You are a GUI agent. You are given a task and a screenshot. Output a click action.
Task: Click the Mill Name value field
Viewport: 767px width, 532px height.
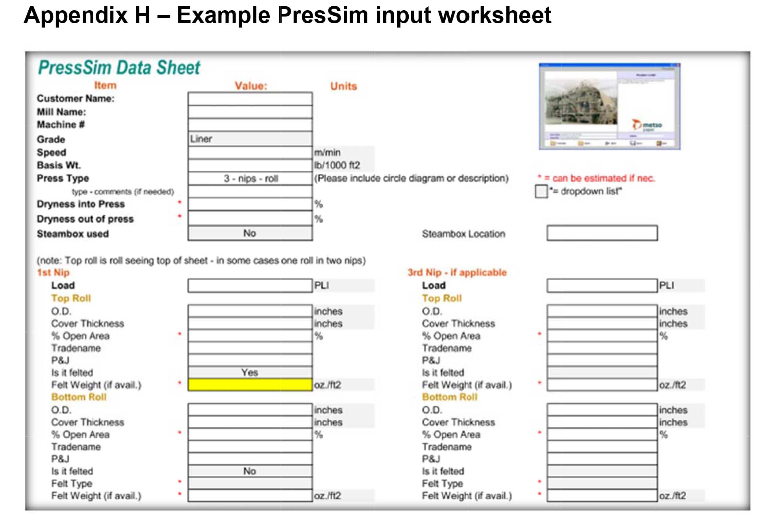(x=250, y=112)
